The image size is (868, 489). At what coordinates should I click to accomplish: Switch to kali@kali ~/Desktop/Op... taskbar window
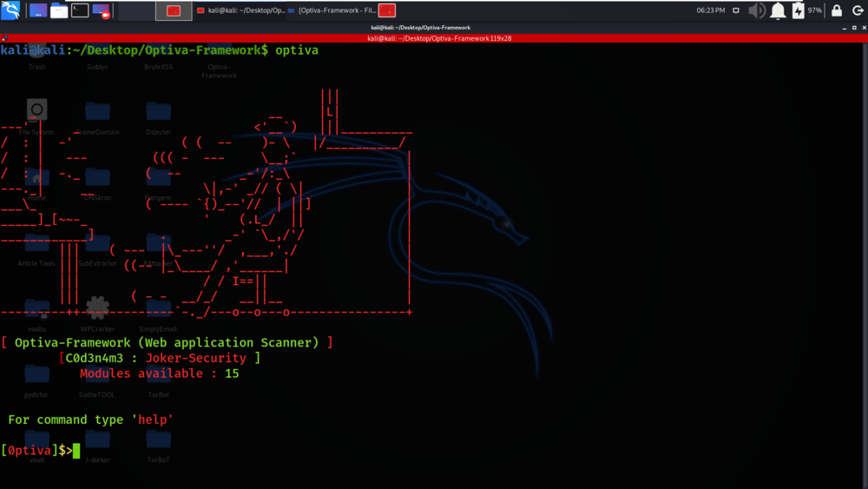pos(241,10)
